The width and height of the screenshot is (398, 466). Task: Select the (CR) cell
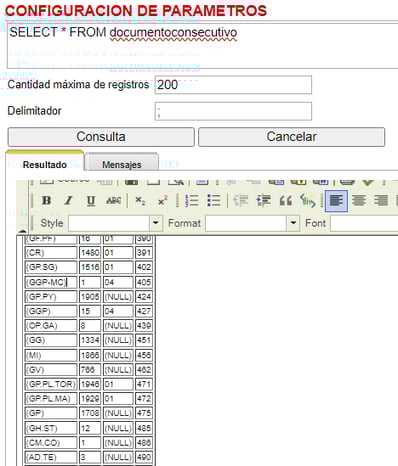[x=51, y=253]
